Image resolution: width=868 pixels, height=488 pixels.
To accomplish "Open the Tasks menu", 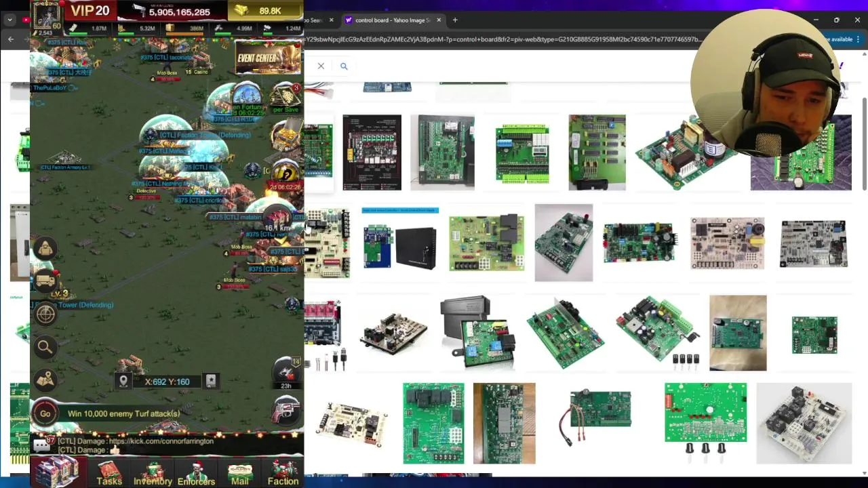I will (109, 473).
